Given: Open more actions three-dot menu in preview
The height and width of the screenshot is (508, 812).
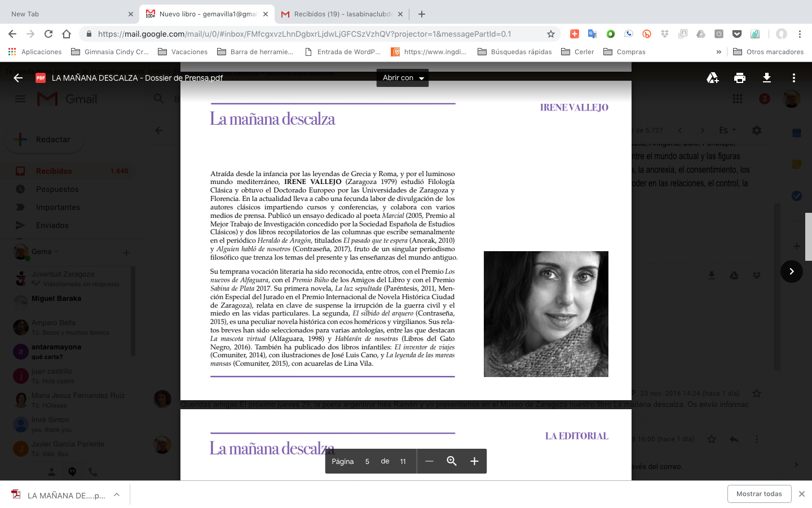Looking at the screenshot, I should [x=793, y=78].
